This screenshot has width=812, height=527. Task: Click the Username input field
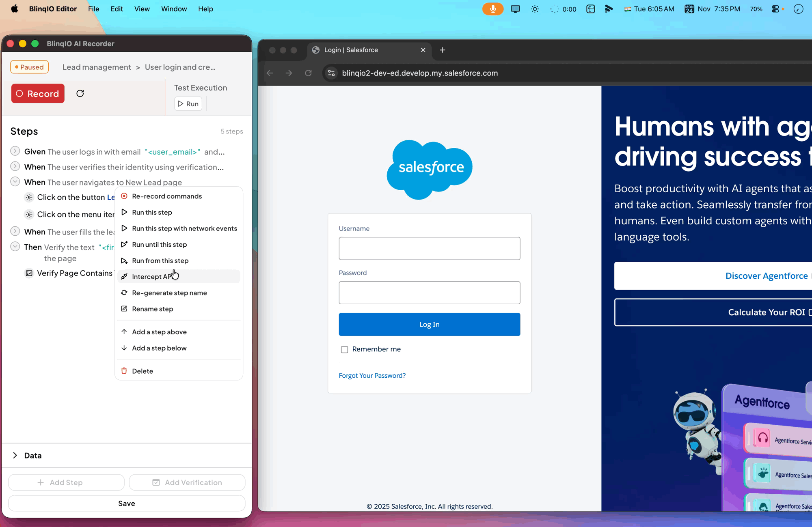click(429, 248)
